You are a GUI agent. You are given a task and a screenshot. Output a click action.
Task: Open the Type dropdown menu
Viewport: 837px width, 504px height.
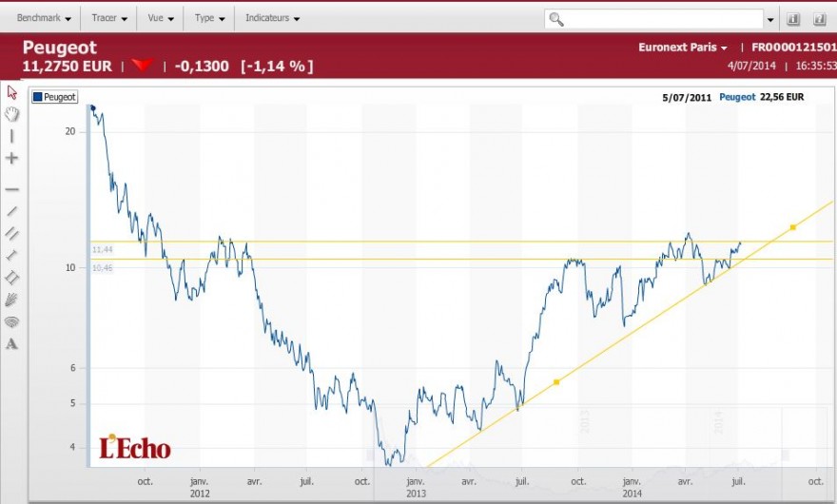[210, 18]
